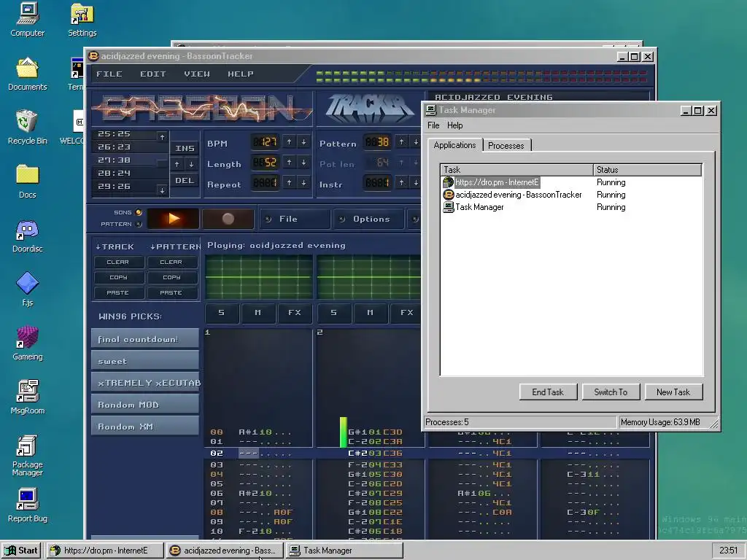Select the Song play mode radio

[139, 212]
